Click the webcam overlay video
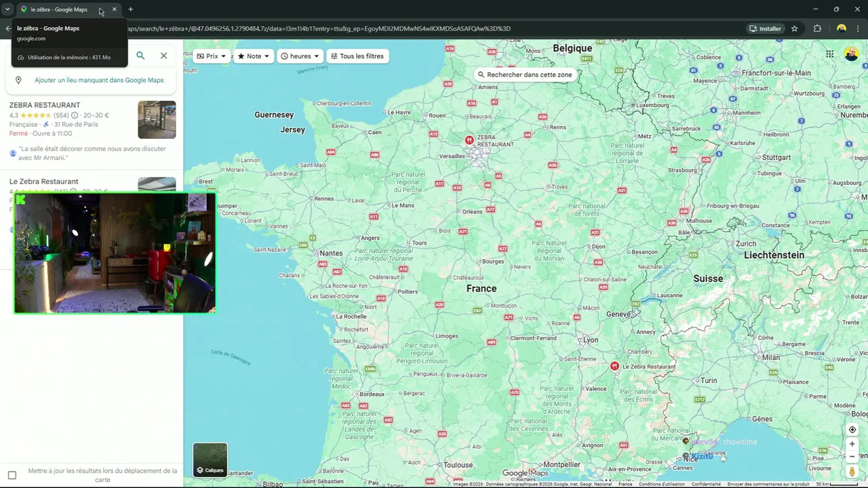 tap(115, 253)
